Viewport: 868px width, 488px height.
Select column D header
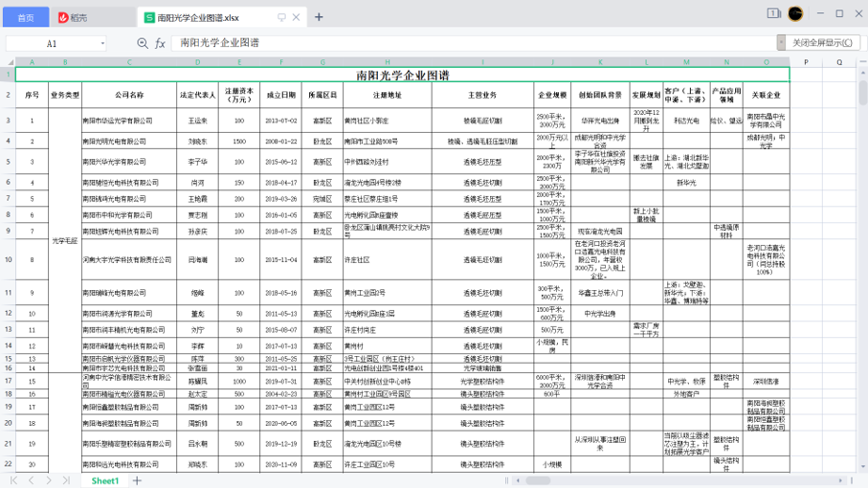tap(197, 62)
